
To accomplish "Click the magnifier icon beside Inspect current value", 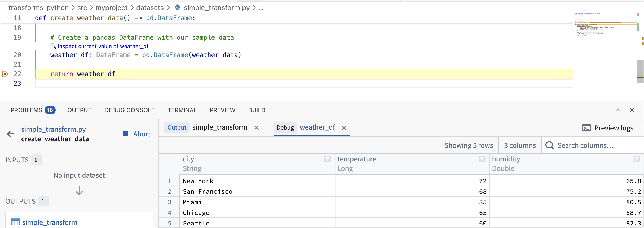I will [53, 46].
